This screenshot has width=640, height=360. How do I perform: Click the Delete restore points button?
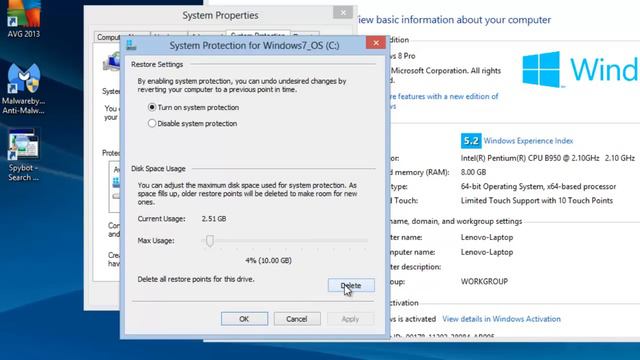tap(351, 285)
